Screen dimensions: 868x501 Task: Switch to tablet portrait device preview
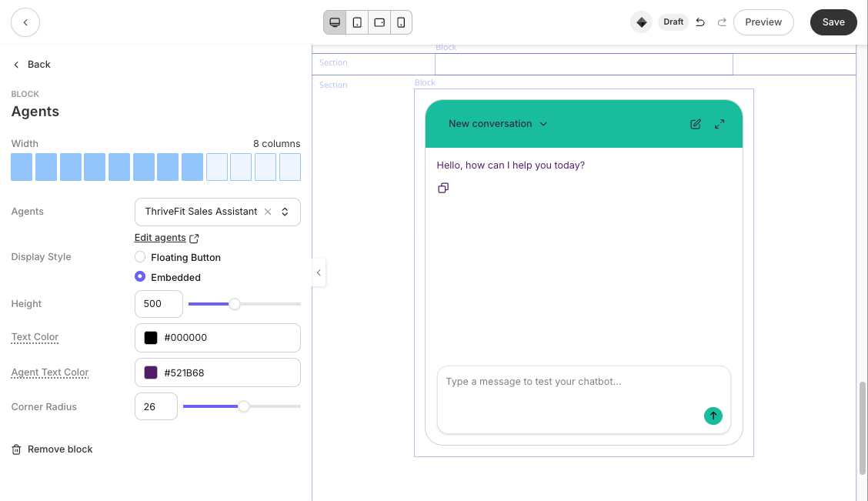point(357,22)
